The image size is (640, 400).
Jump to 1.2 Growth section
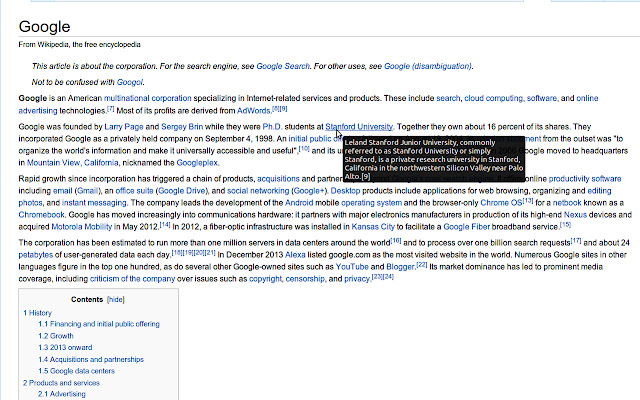click(x=56, y=336)
